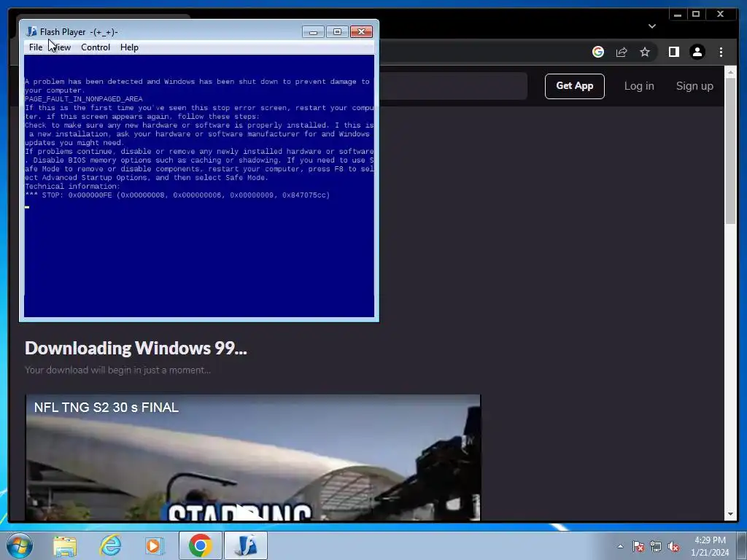This screenshot has height=560, width=747.
Task: Launch Internet Explorer from the taskbar
Action: 110,545
